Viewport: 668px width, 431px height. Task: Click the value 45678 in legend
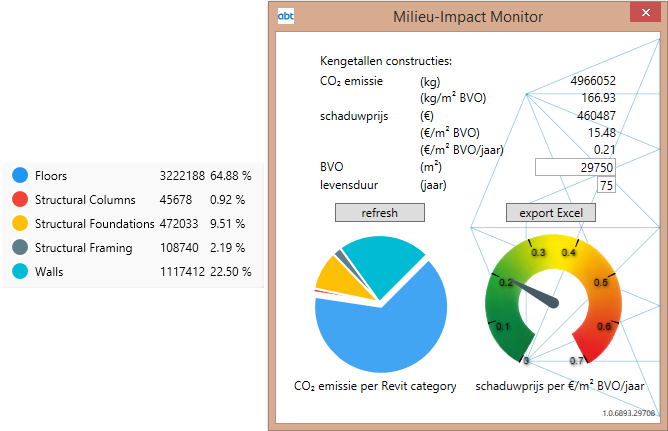(176, 200)
